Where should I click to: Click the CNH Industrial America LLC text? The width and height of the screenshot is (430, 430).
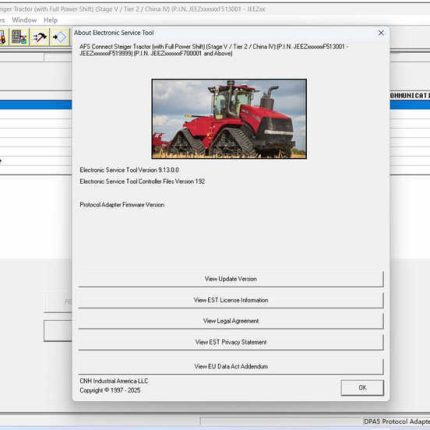click(x=114, y=381)
